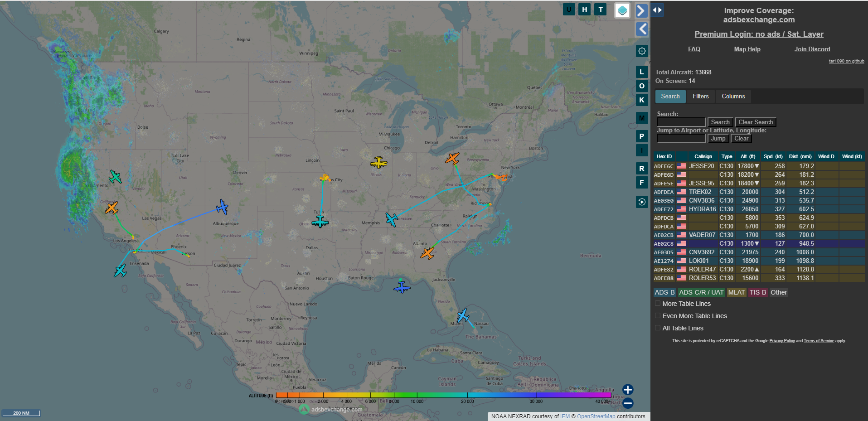Select the HYDRA16 aircraft row
The image size is (868, 421).
pos(759,209)
